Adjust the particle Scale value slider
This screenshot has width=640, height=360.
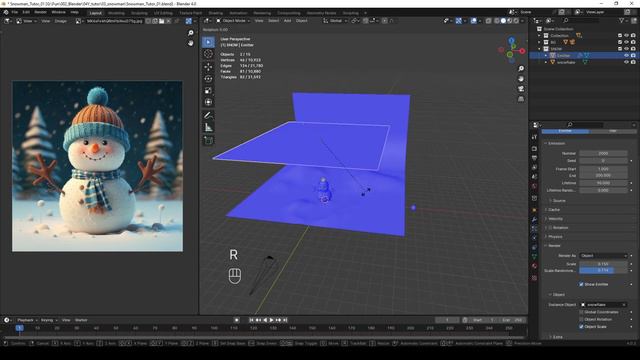[603, 264]
